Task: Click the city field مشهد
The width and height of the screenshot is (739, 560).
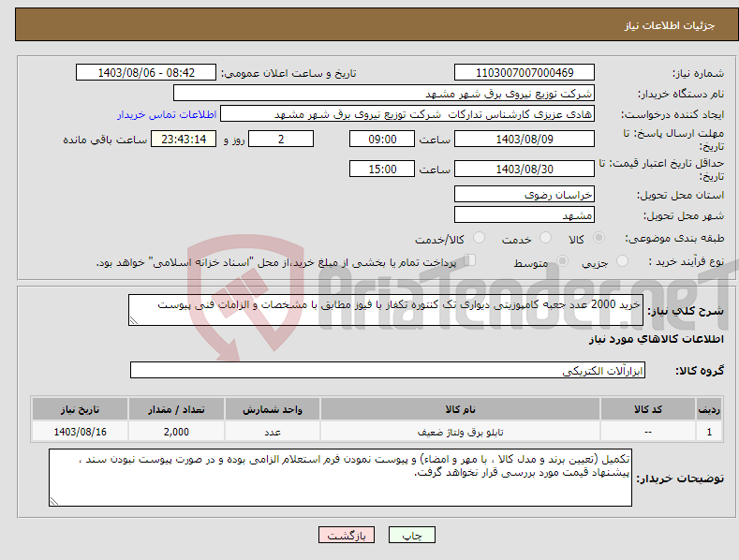Action: [x=525, y=215]
